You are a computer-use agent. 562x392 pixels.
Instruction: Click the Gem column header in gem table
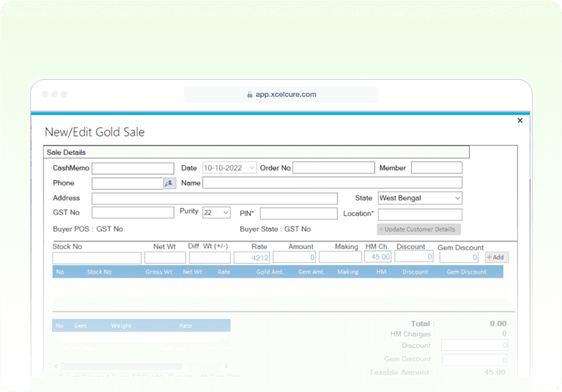tap(81, 326)
